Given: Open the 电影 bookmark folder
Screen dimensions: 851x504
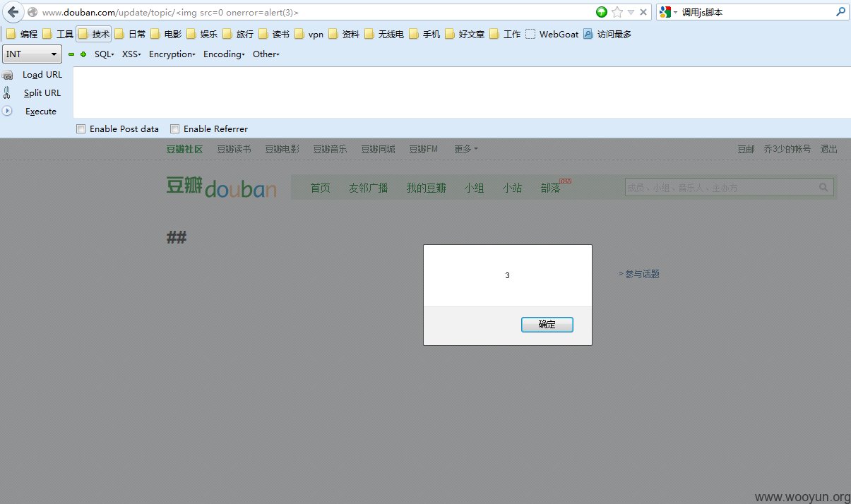Looking at the screenshot, I should 166,34.
